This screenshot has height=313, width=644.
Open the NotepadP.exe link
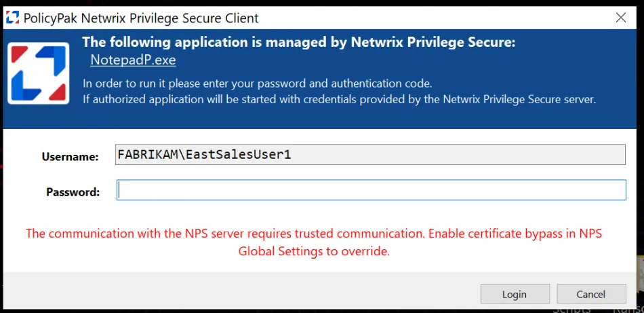point(133,60)
